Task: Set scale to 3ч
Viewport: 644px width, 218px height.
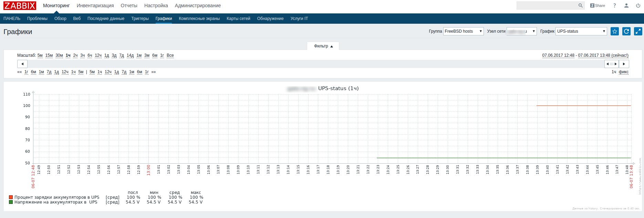Action: coord(83,55)
